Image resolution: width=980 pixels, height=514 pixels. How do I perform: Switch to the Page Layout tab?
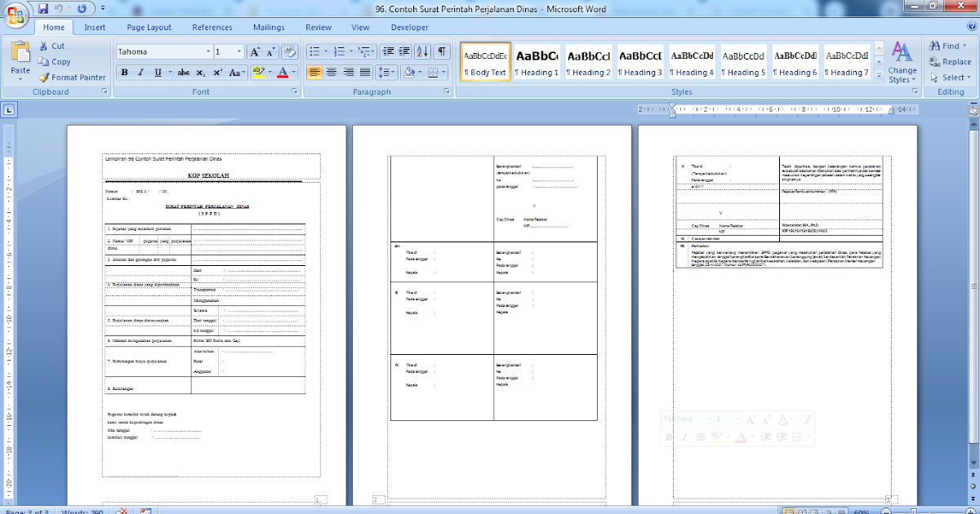tap(149, 27)
